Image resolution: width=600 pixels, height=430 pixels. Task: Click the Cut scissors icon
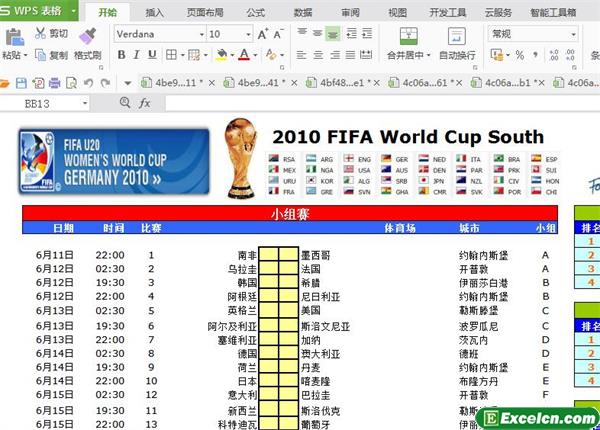(40, 33)
